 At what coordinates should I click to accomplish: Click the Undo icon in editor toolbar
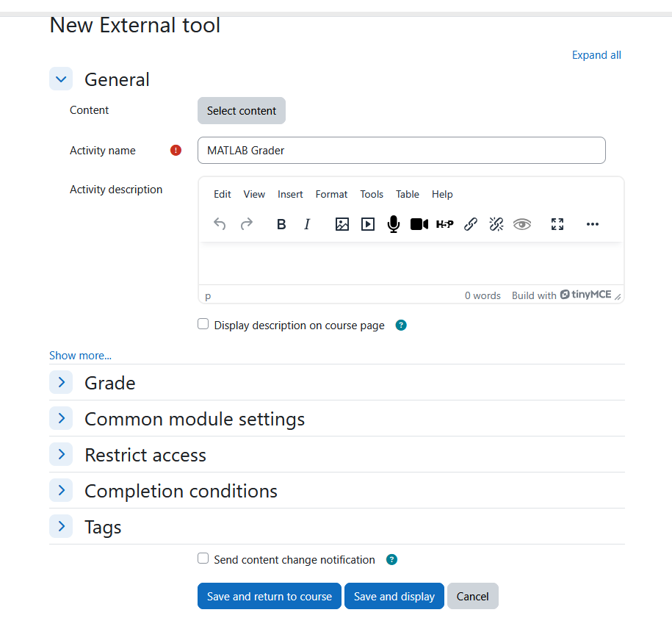(220, 224)
